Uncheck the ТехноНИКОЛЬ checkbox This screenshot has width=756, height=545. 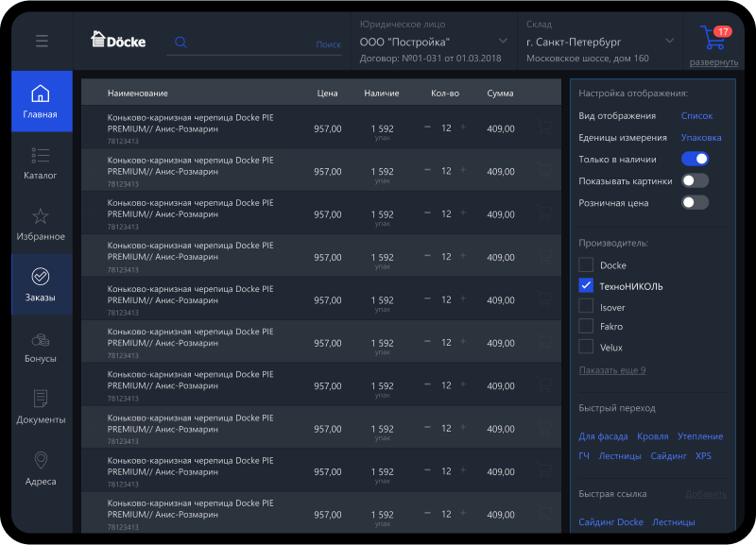click(x=586, y=286)
